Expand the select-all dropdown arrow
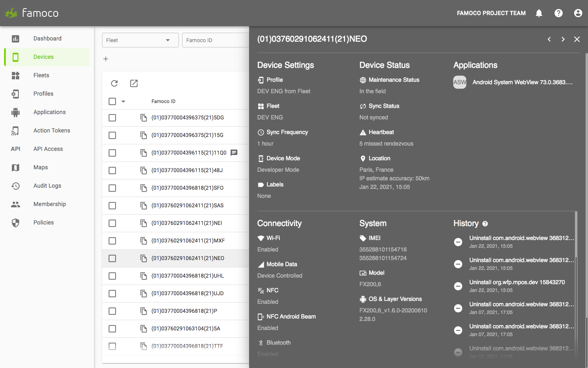 pos(123,101)
